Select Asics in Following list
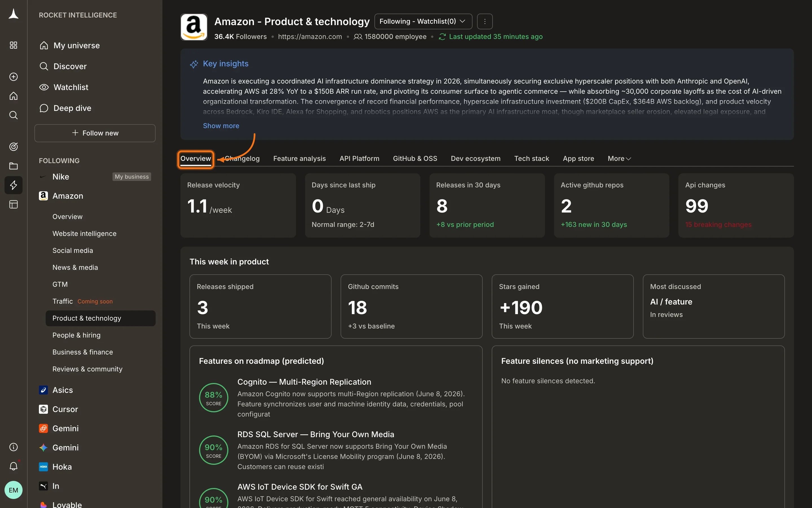Viewport: 812px width, 508px height. pyautogui.click(x=63, y=390)
